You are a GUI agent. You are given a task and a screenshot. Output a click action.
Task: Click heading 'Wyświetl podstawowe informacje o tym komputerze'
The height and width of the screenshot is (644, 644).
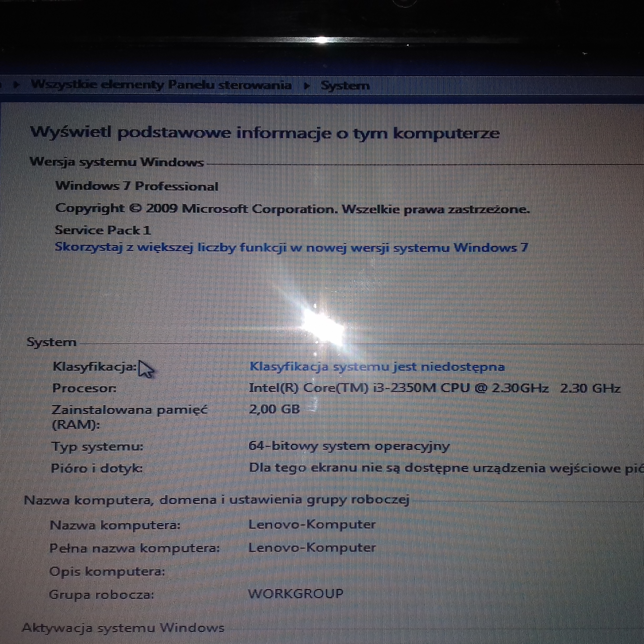(x=265, y=133)
